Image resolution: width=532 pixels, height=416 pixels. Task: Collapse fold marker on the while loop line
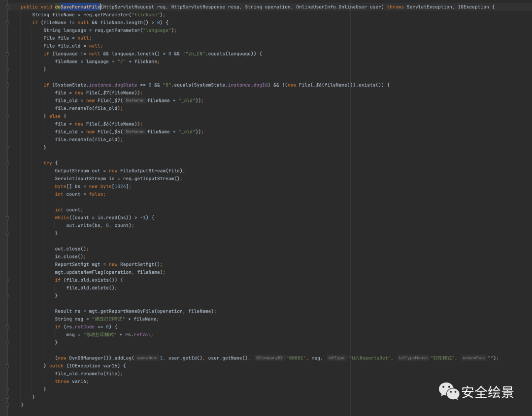click(x=7, y=218)
